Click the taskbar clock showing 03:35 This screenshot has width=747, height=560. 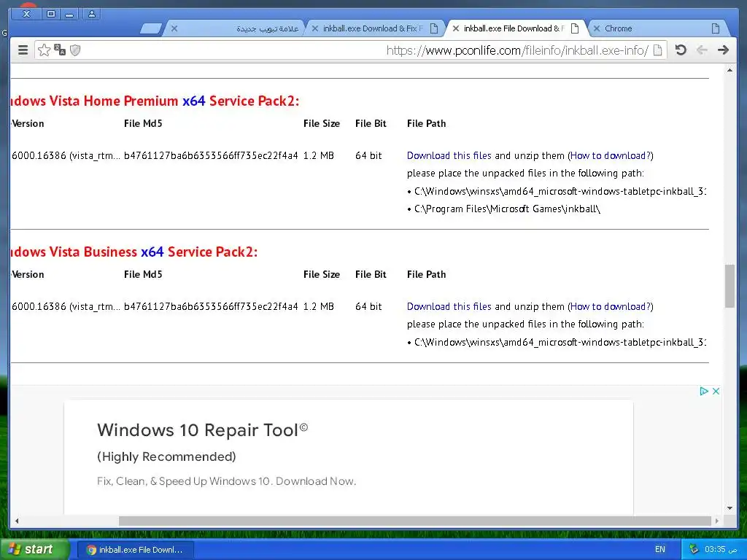click(721, 550)
